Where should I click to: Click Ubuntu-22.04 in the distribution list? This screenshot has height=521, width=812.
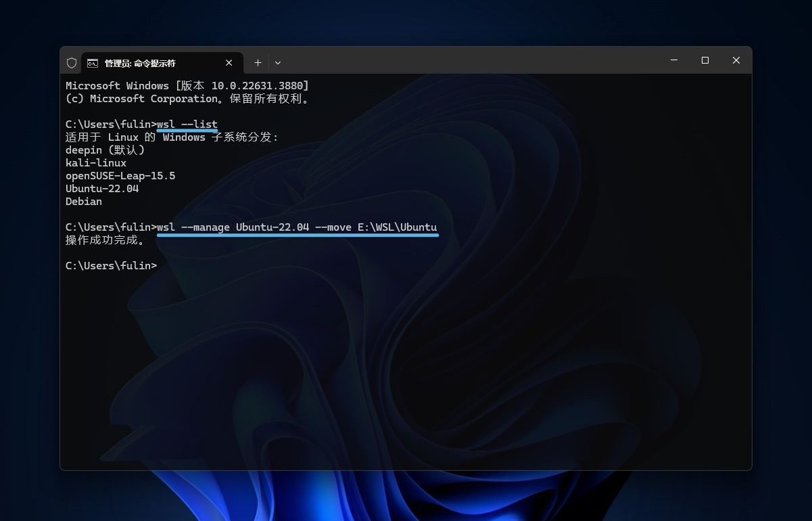pyautogui.click(x=102, y=189)
